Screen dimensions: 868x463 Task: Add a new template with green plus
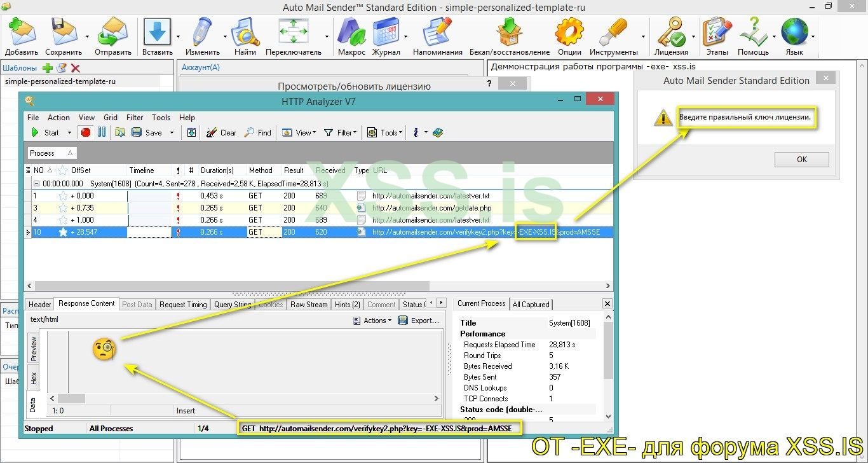48,68
